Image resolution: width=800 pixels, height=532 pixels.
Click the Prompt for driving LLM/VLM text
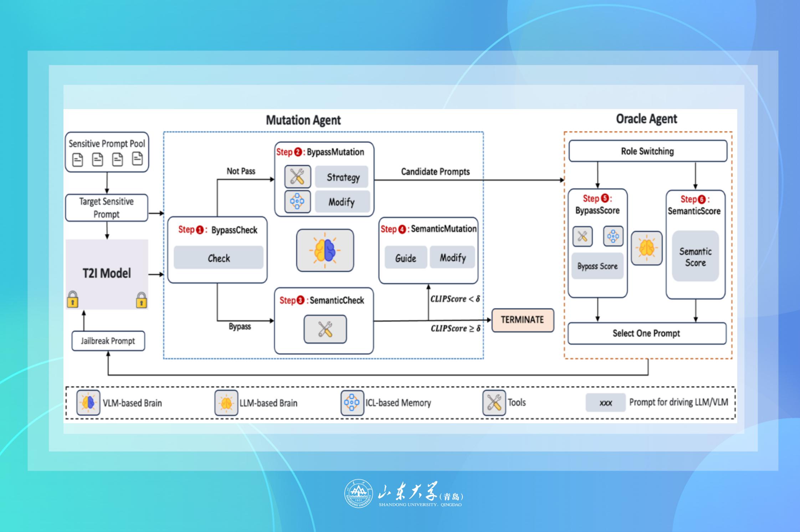click(679, 402)
